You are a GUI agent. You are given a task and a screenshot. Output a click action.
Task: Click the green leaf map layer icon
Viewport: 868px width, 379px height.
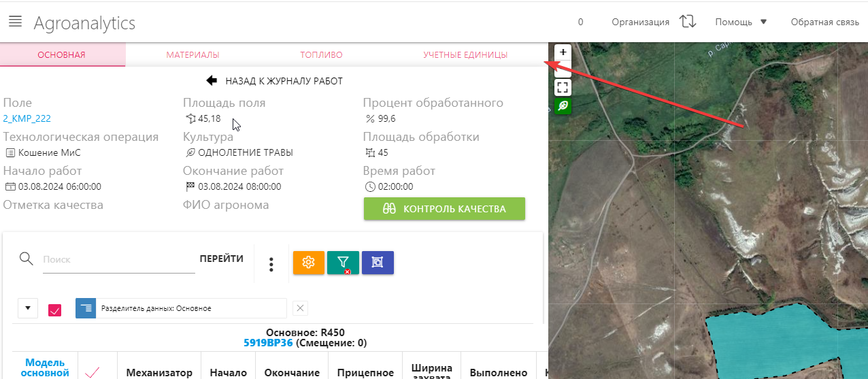(563, 106)
